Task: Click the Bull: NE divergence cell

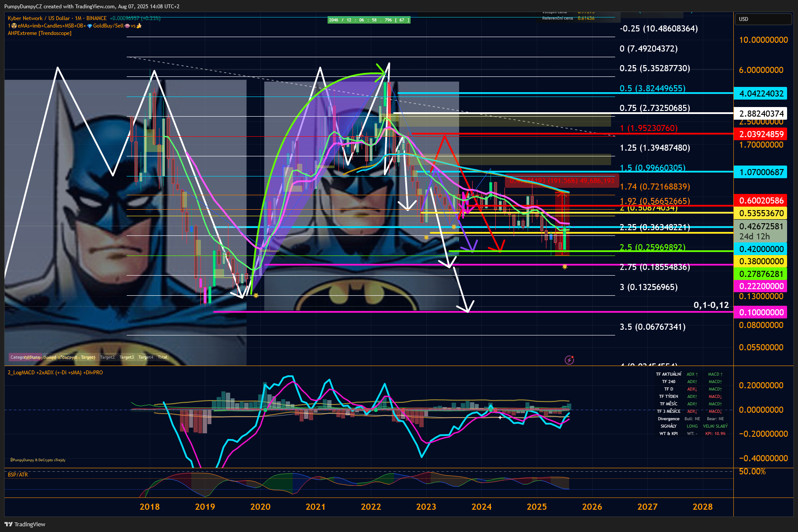Action: 692,419
